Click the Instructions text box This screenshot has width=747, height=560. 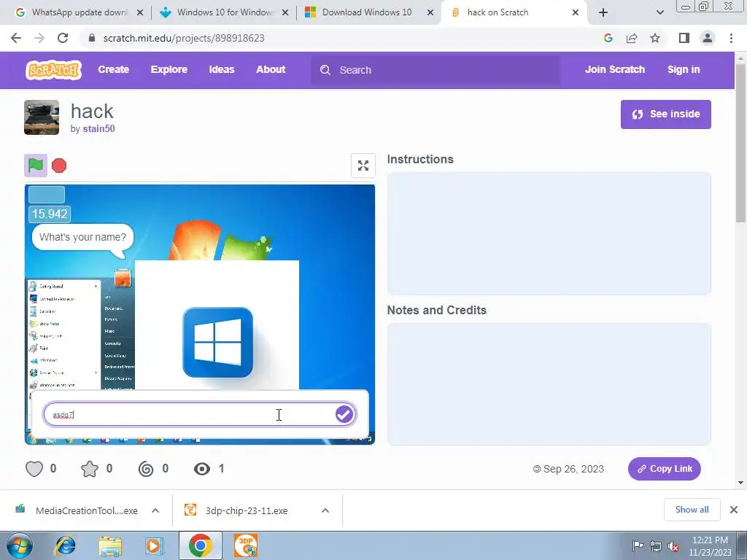coord(549,233)
